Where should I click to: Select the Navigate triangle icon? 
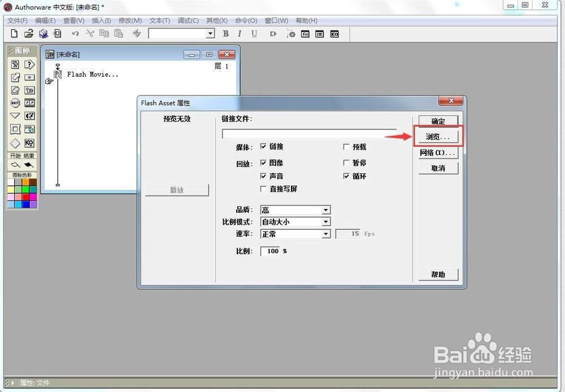(15, 116)
